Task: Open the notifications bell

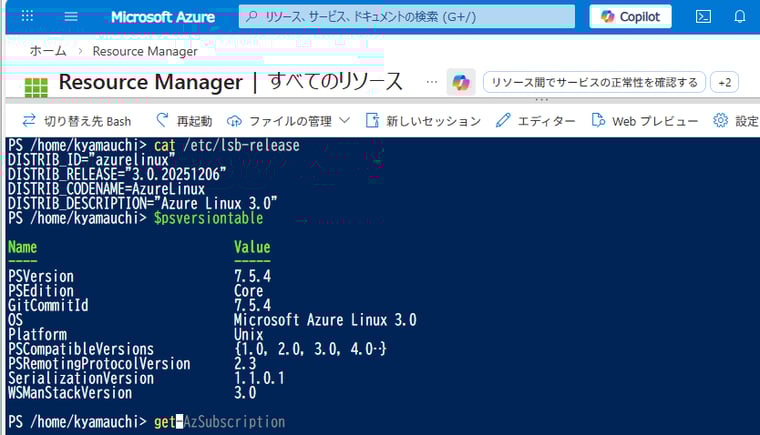Action: pyautogui.click(x=740, y=17)
